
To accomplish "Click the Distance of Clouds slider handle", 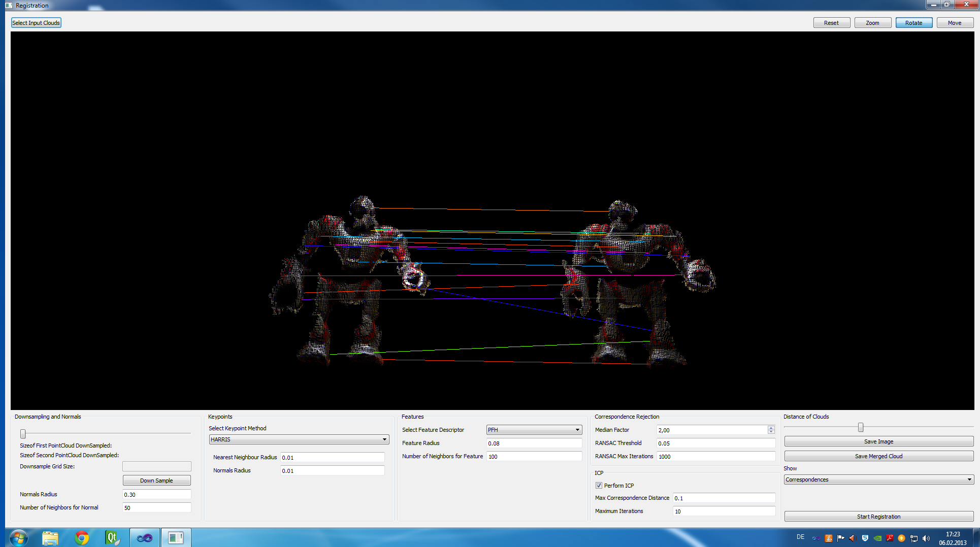I will [861, 428].
